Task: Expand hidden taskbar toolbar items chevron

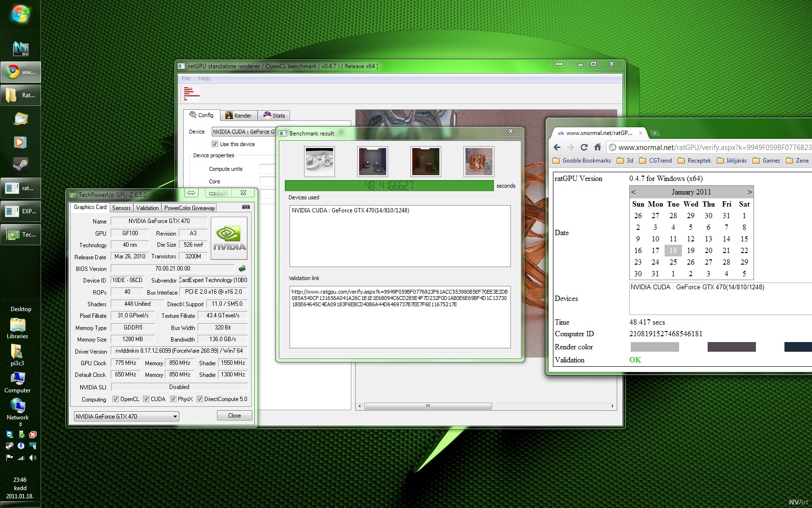Action: [20, 424]
